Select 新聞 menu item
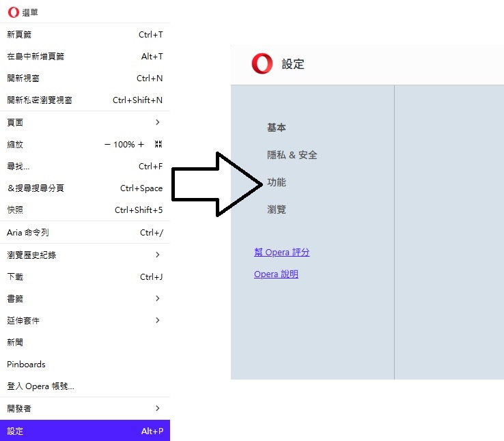The height and width of the screenshot is (441, 504). pyautogui.click(x=85, y=342)
